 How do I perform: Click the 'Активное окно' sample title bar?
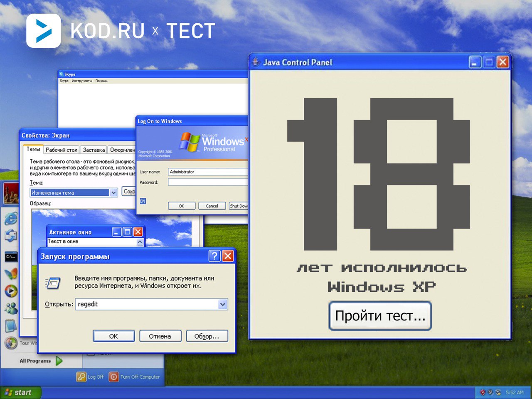[x=95, y=232]
